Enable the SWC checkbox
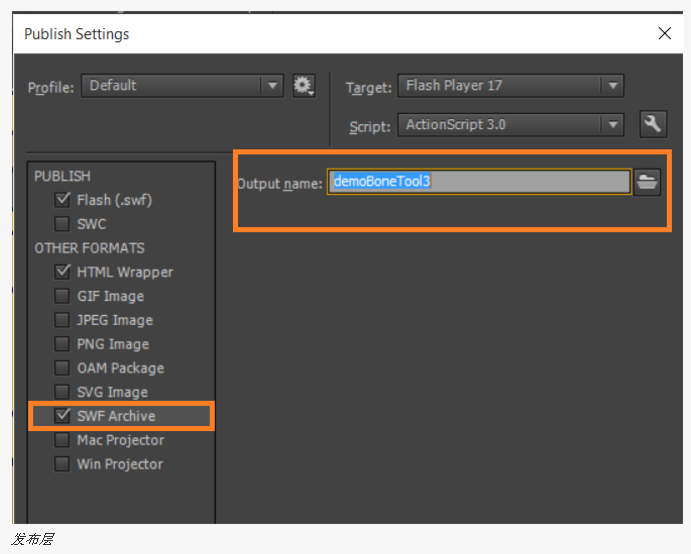 pos(62,223)
